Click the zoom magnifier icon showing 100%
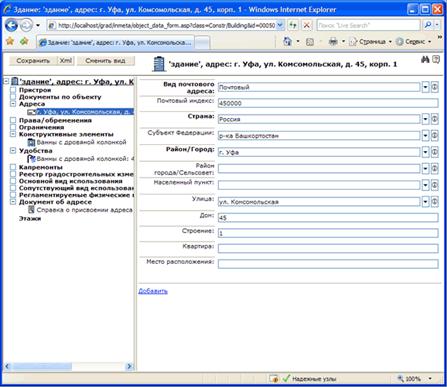 pyautogui.click(x=400, y=379)
